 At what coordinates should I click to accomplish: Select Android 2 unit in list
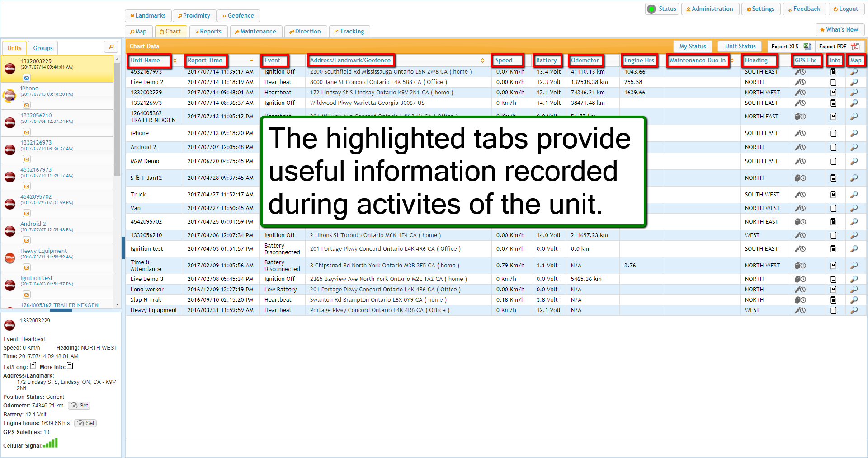(x=33, y=224)
